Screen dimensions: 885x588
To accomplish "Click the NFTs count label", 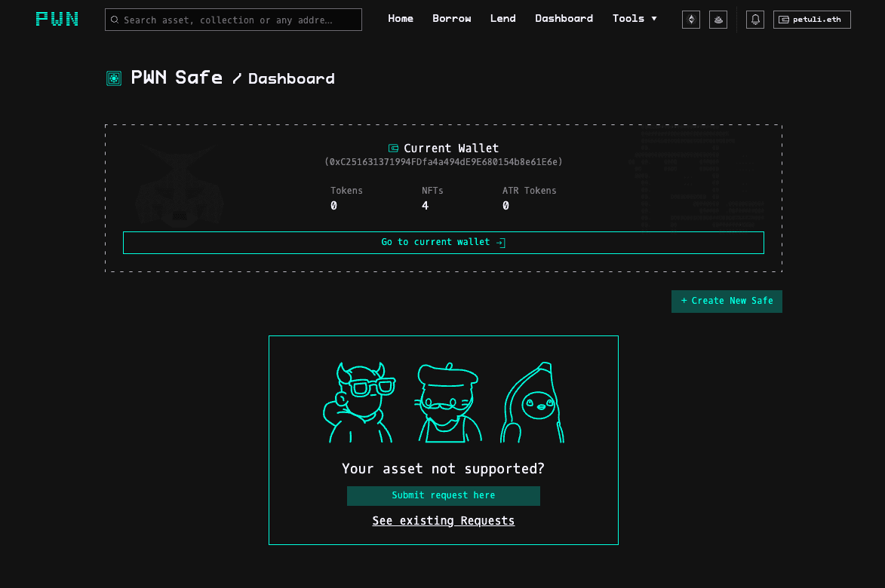I will click(432, 191).
